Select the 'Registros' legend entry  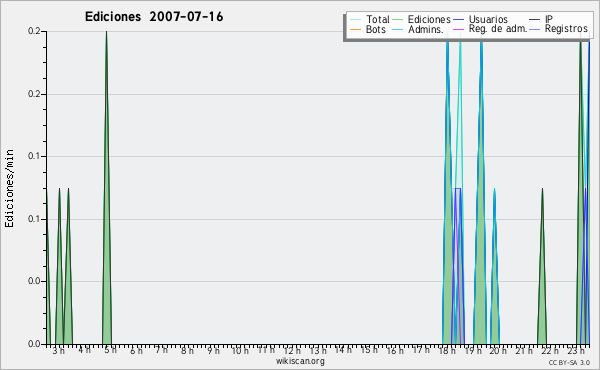[559, 29]
